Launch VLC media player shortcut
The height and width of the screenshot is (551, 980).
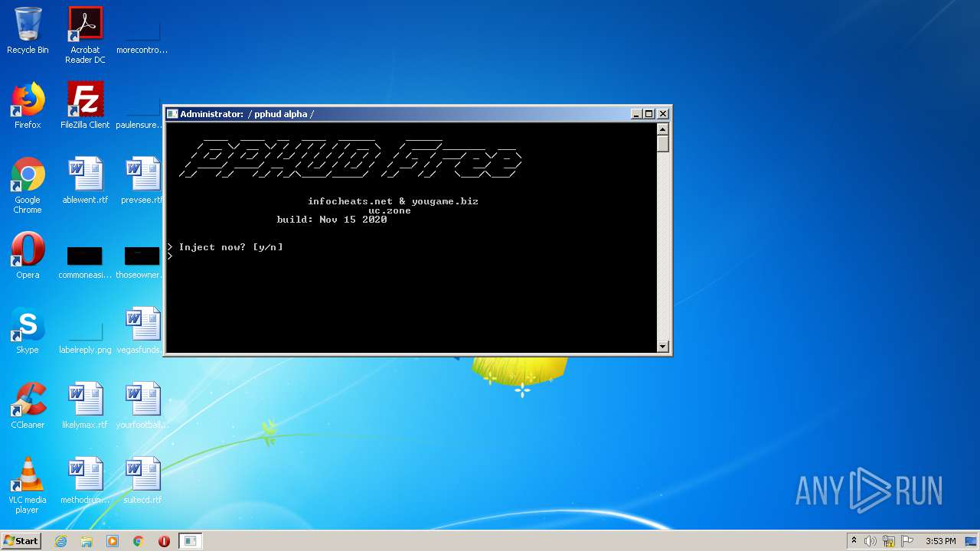pos(28,485)
